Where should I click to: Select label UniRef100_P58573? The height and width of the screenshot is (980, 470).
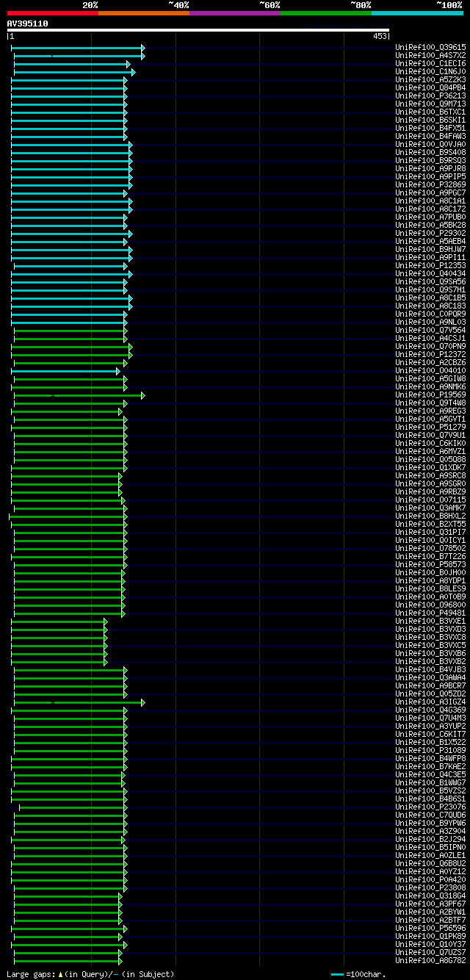[430, 564]
